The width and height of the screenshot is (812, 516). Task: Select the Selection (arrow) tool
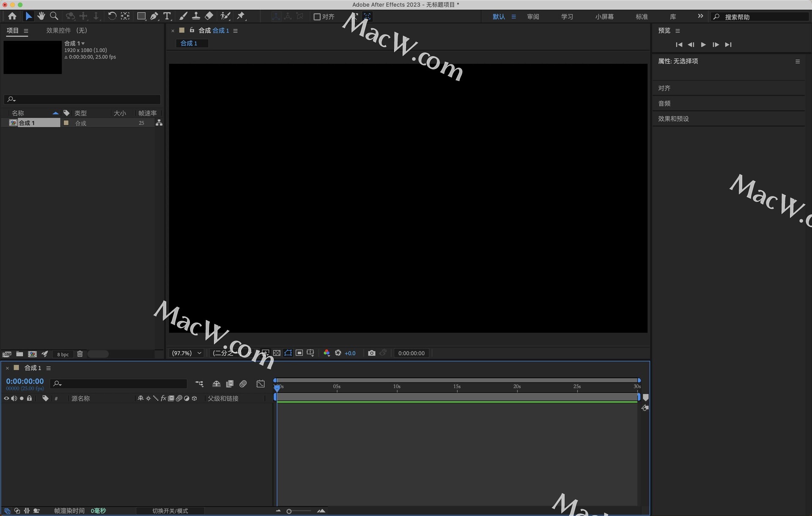pyautogui.click(x=28, y=16)
